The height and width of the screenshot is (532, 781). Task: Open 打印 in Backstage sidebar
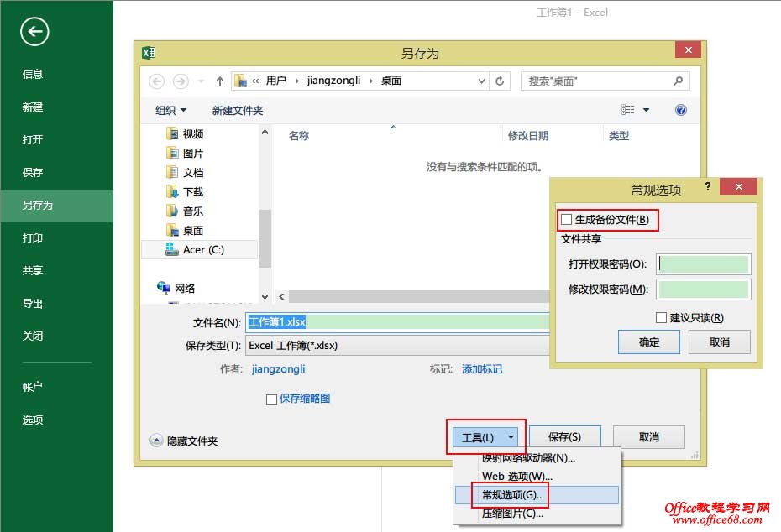33,237
